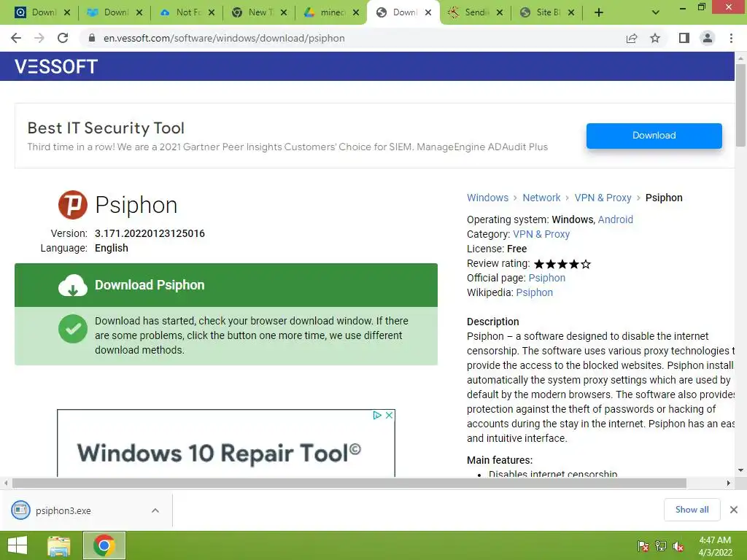
Task: Click the Best IT Security Tool heading
Action: [106, 128]
